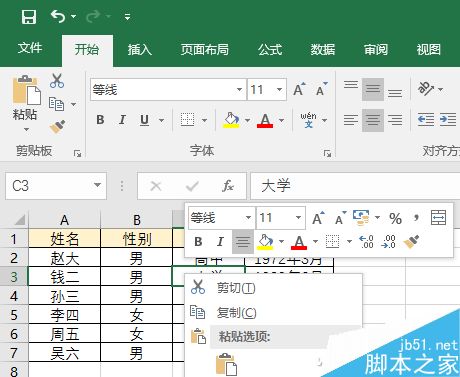460x377 pixels.
Task: Toggle Underline in the ribbon
Action: pos(144,120)
